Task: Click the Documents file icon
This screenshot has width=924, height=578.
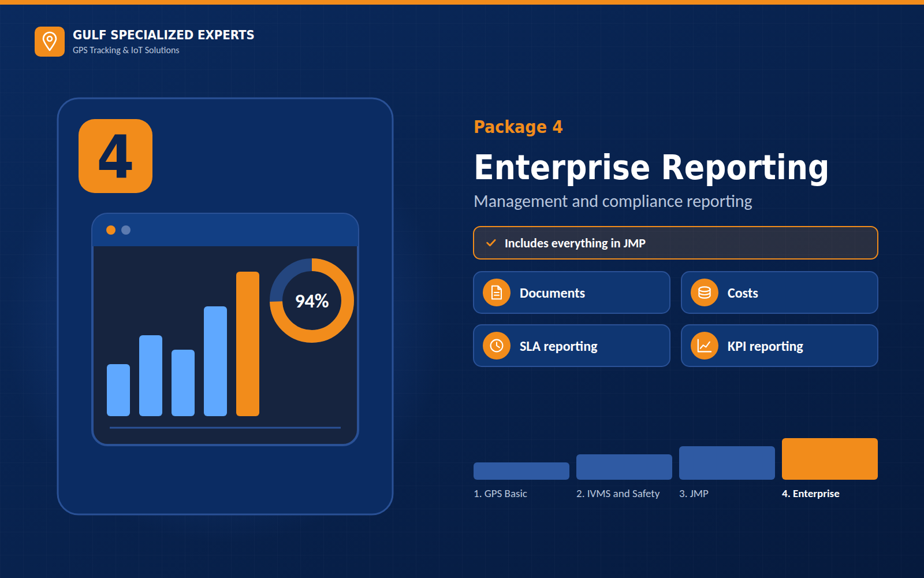Action: (497, 292)
